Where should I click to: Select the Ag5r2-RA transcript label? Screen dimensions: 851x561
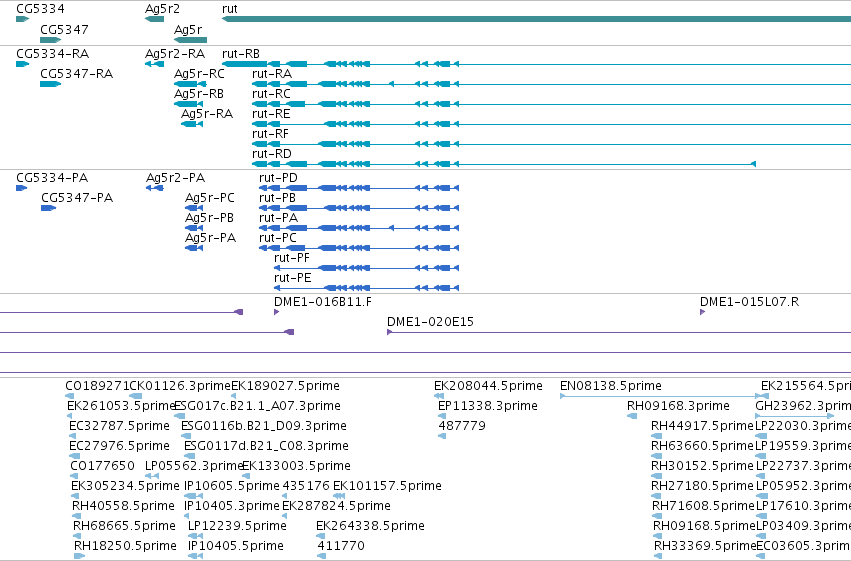click(x=175, y=54)
